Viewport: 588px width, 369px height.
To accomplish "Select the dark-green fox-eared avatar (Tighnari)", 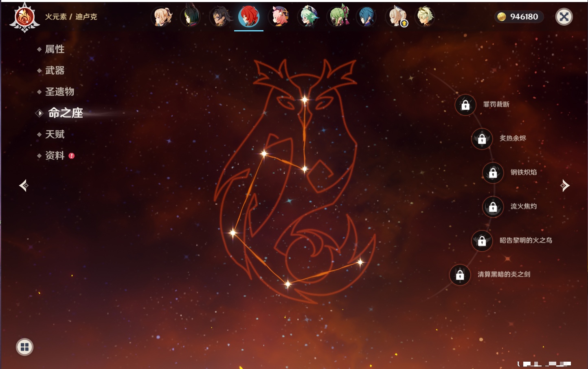I will [191, 17].
